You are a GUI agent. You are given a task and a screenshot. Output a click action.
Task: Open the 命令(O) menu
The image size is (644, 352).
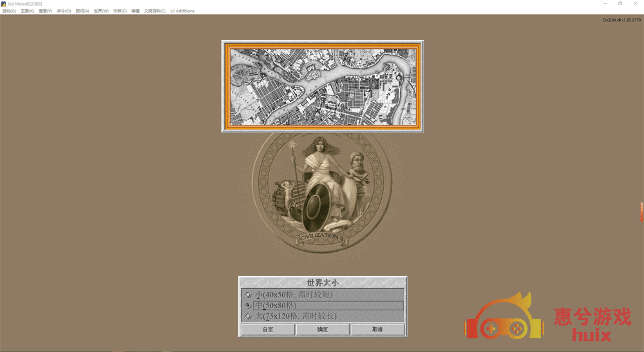(64, 11)
